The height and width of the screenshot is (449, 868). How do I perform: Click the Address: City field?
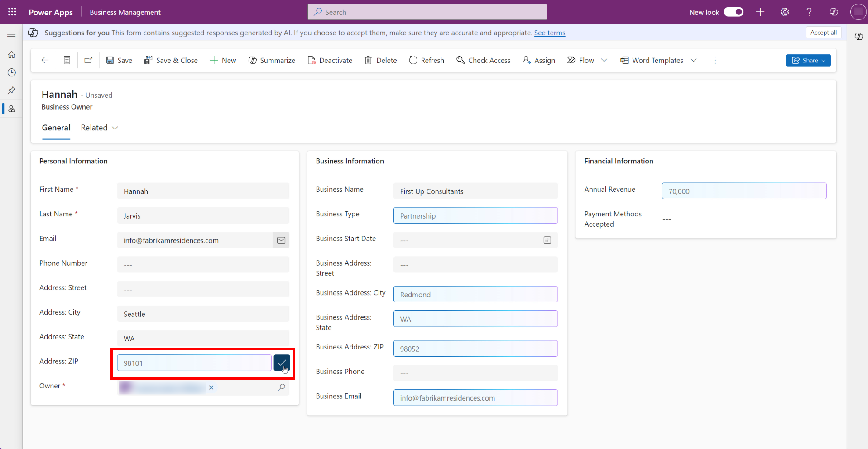coord(203,314)
